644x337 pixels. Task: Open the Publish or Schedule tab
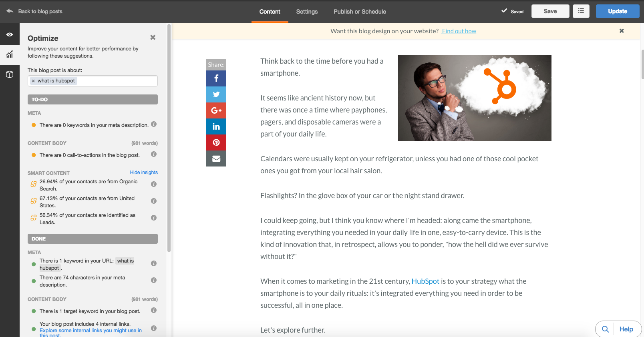360,12
